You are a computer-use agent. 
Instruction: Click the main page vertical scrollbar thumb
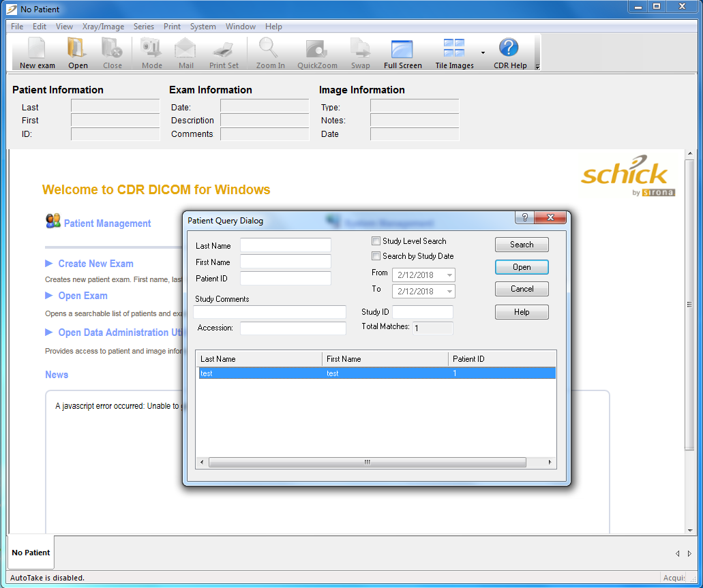pyautogui.click(x=689, y=305)
